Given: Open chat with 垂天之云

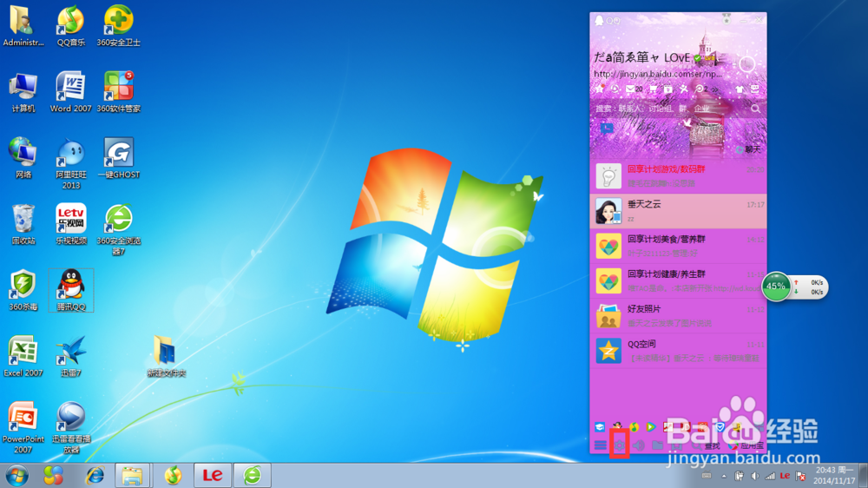Looking at the screenshot, I should [x=678, y=211].
